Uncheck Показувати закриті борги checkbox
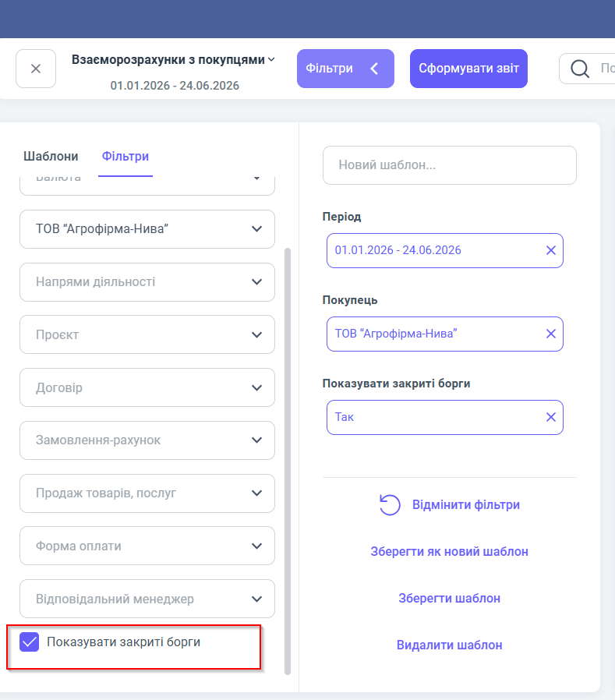The image size is (615, 700). 30,642
